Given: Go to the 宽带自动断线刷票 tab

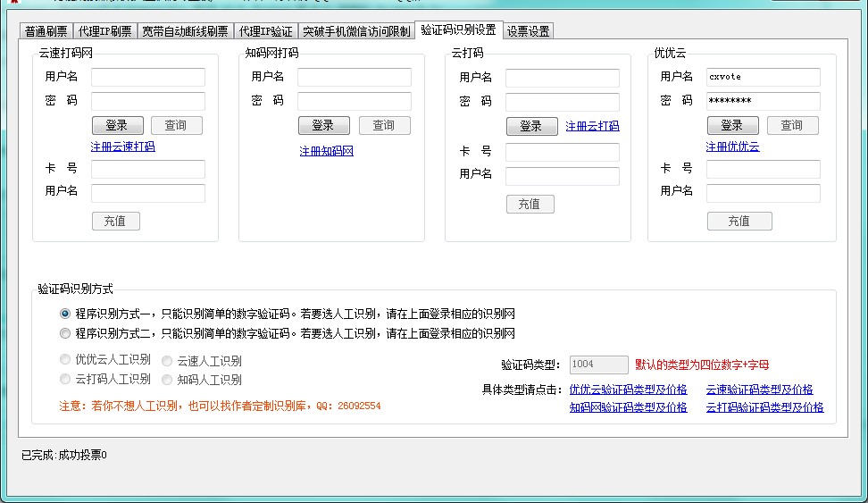Looking at the screenshot, I should [x=185, y=31].
